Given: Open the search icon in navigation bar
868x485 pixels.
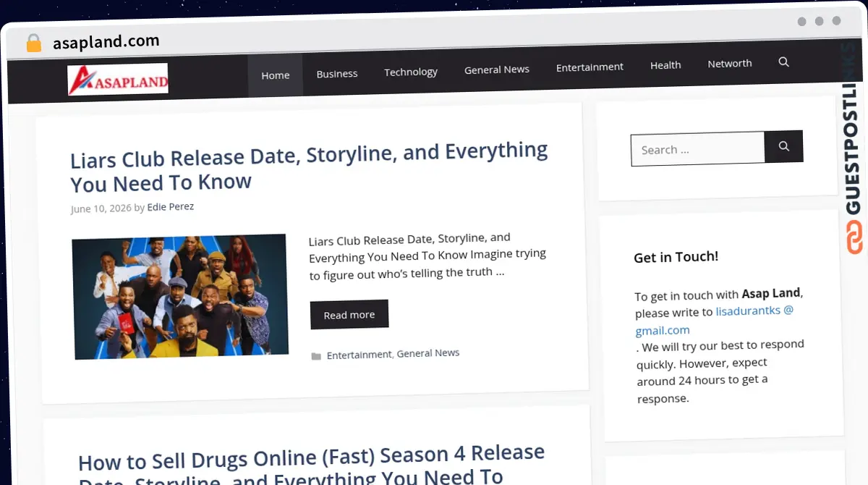Looking at the screenshot, I should click(x=783, y=62).
